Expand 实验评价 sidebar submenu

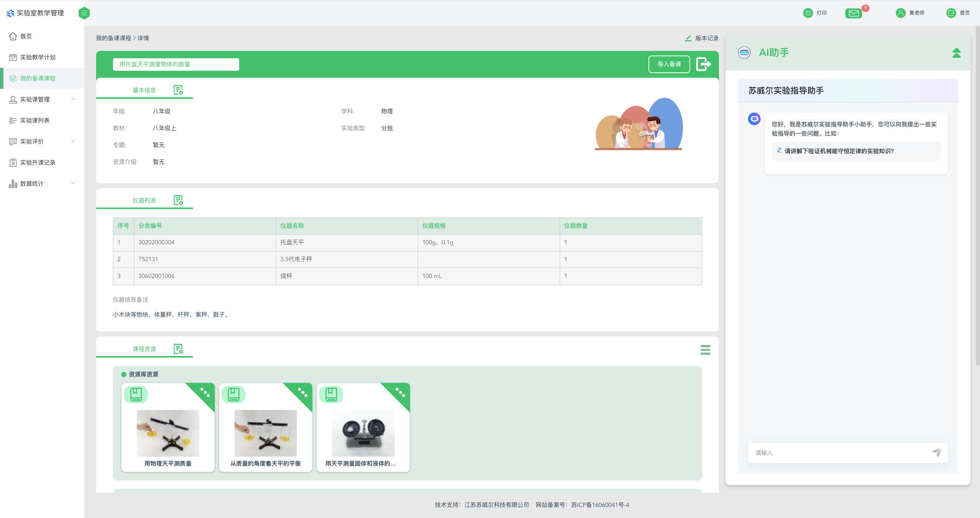[x=73, y=141]
